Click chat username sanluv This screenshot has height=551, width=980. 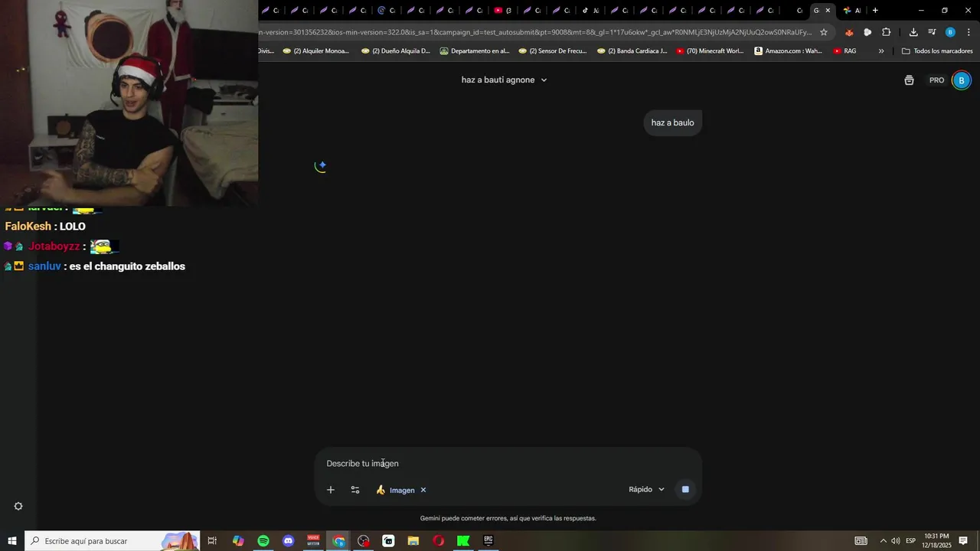[44, 266]
